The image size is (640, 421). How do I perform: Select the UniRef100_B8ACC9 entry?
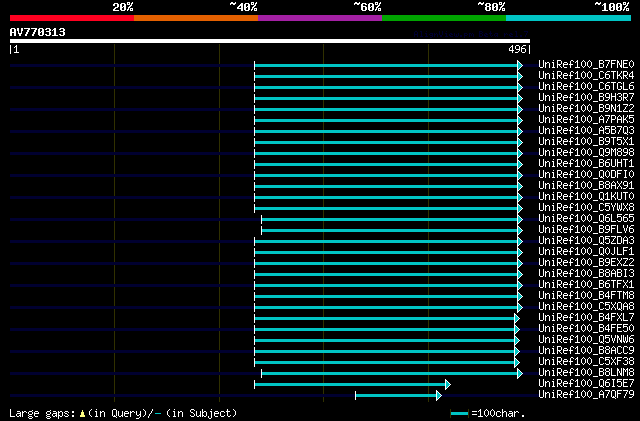coord(586,351)
